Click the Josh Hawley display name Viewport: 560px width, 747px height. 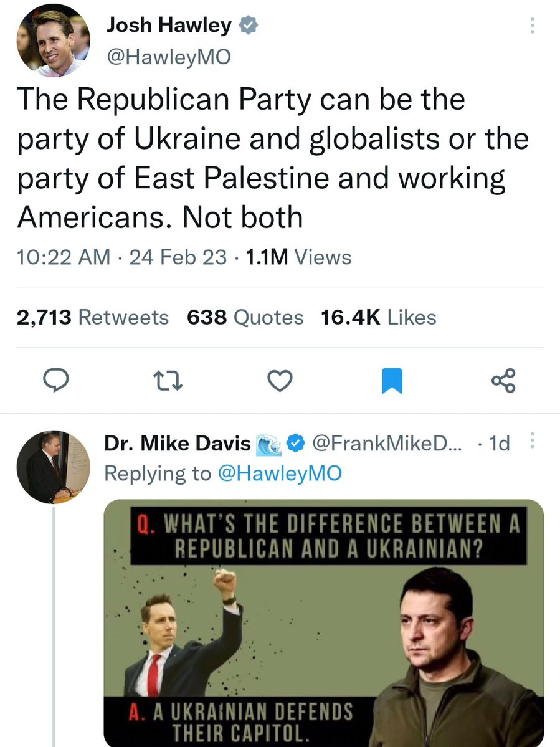pyautogui.click(x=169, y=26)
